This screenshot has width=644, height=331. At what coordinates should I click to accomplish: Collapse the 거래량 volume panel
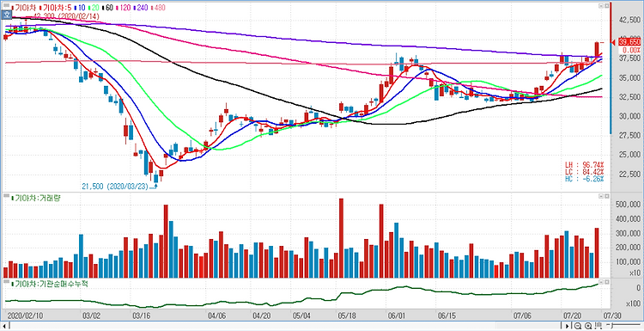[x=601, y=197]
